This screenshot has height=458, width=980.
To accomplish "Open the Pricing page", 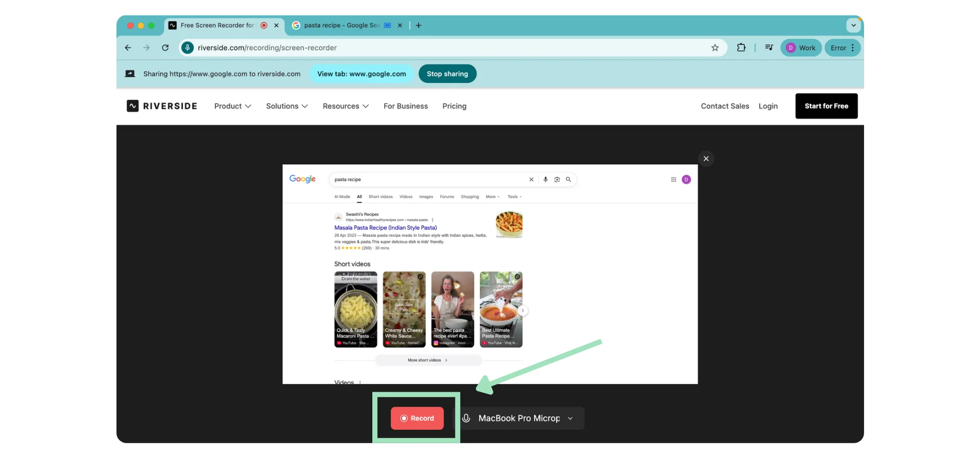I will [x=454, y=106].
